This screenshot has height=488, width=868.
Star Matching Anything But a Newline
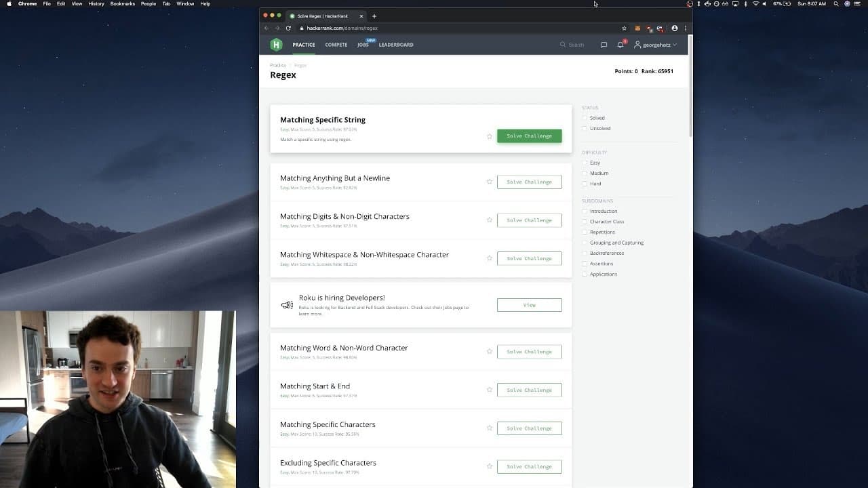489,182
